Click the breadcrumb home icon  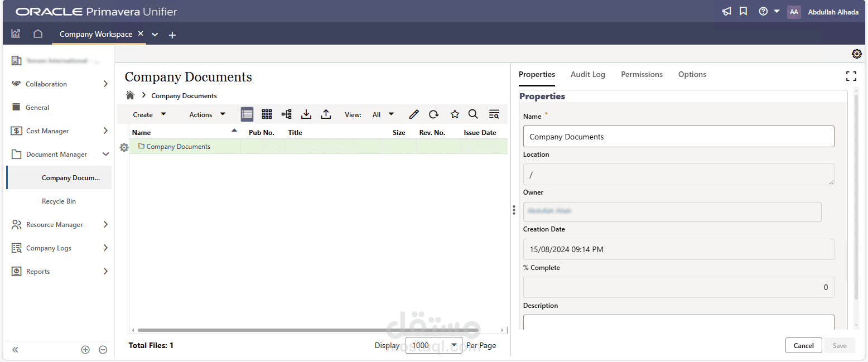coord(131,95)
